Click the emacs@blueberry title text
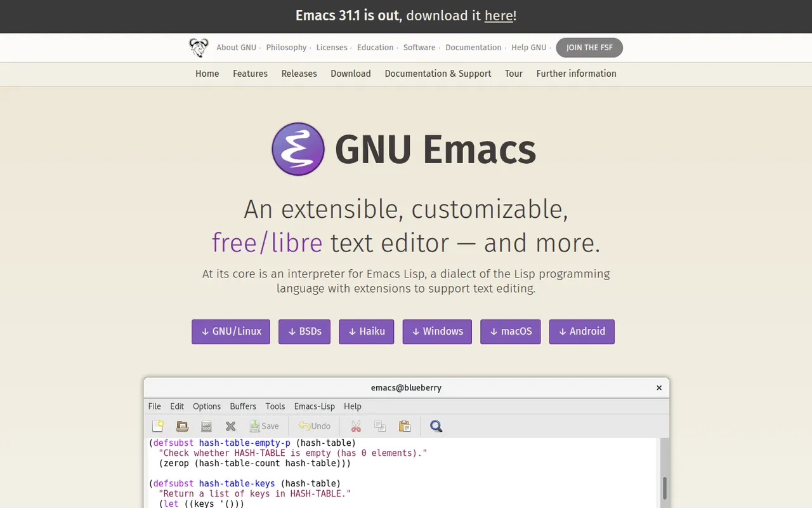 coord(406,388)
